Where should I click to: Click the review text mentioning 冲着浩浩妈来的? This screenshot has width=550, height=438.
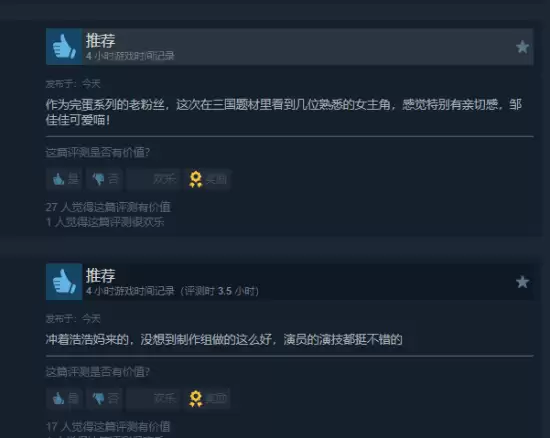[x=224, y=339]
